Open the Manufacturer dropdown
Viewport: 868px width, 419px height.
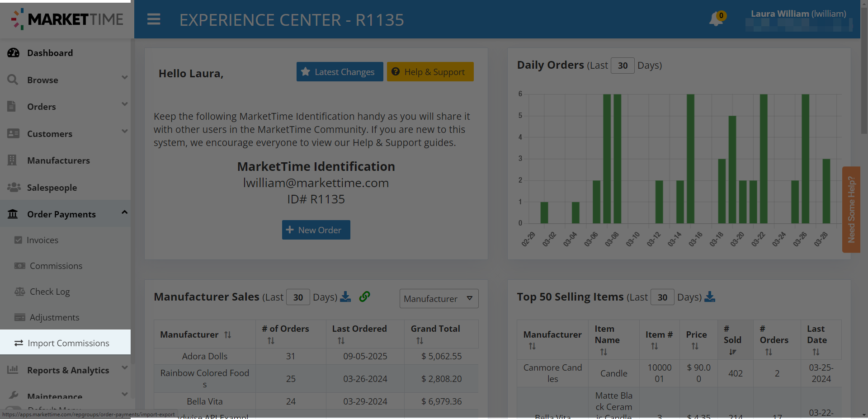[x=439, y=299]
